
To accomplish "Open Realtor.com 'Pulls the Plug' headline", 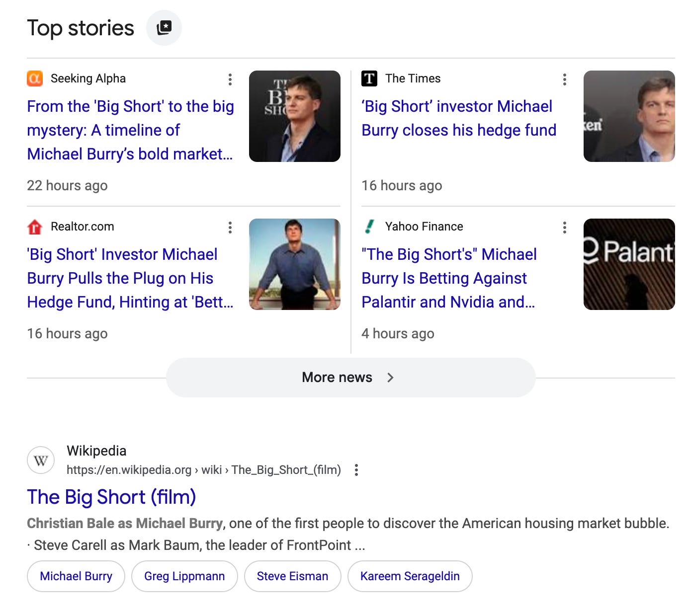I will pyautogui.click(x=130, y=278).
